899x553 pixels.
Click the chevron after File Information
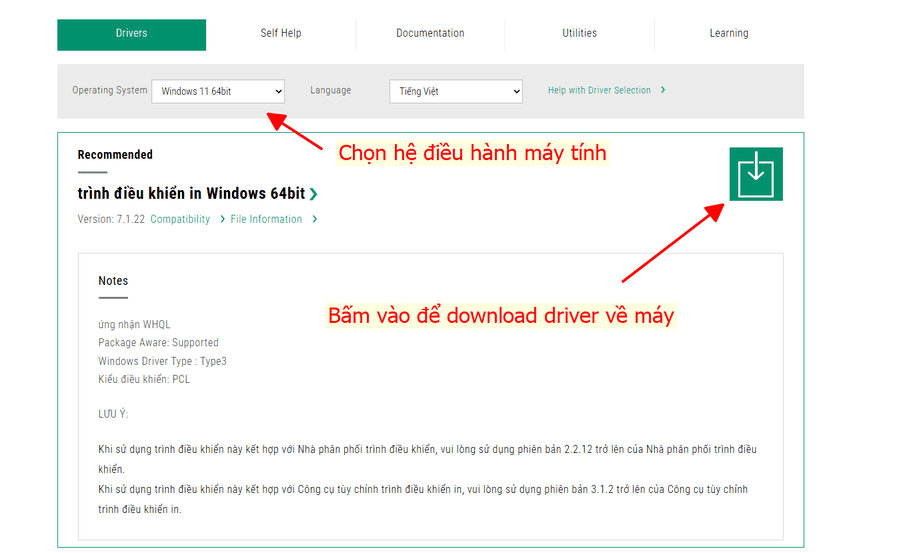point(314,219)
